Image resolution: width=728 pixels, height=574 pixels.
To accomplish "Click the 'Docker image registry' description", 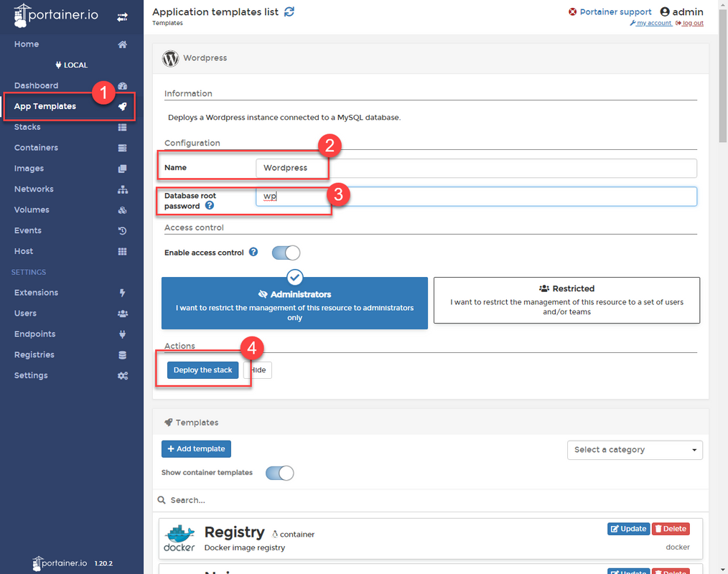I will 245,547.
